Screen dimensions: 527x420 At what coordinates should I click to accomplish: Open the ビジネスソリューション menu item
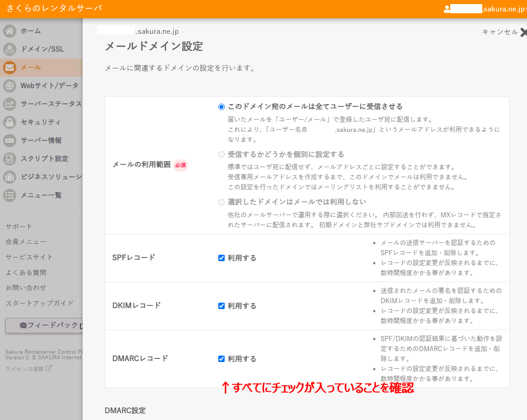[x=50, y=177]
